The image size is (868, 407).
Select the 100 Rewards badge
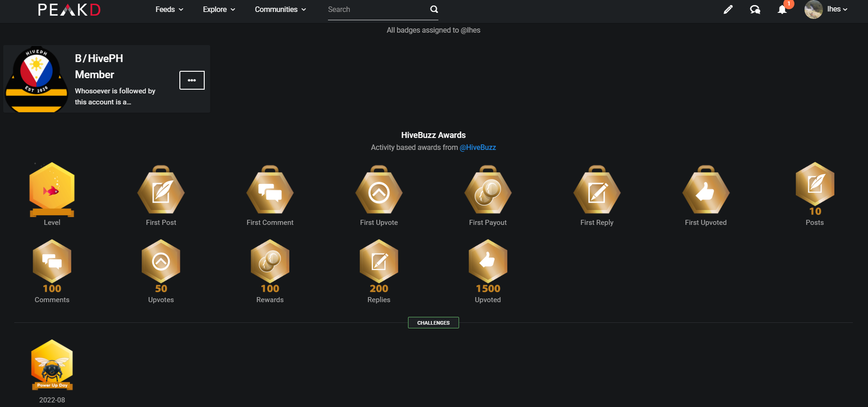tap(270, 266)
